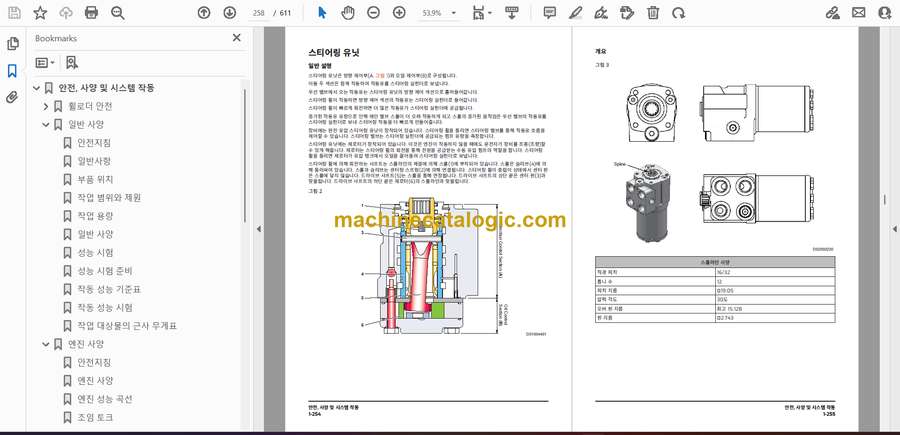This screenshot has width=900, height=435.
Task: Click the 개요 heading on right page
Action: click(600, 52)
